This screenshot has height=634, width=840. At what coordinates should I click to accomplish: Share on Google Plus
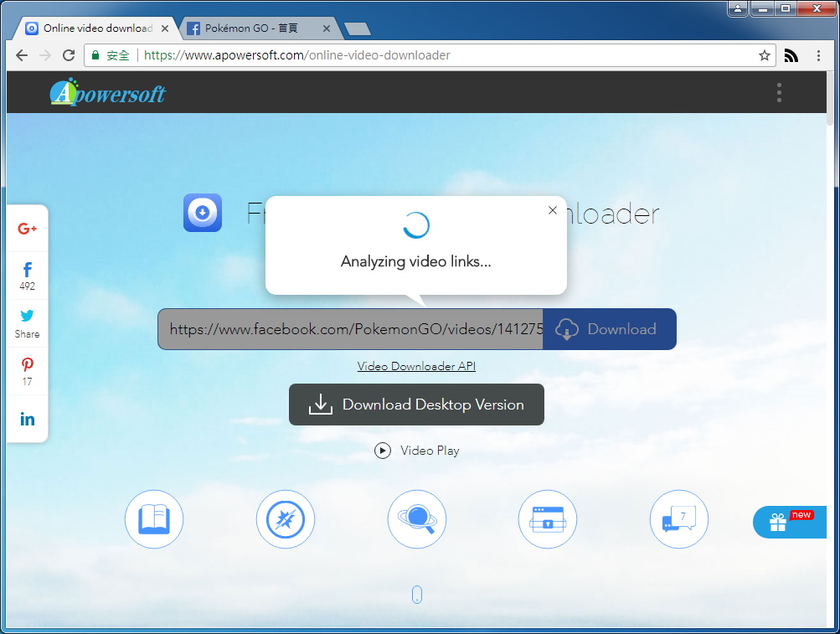28,229
